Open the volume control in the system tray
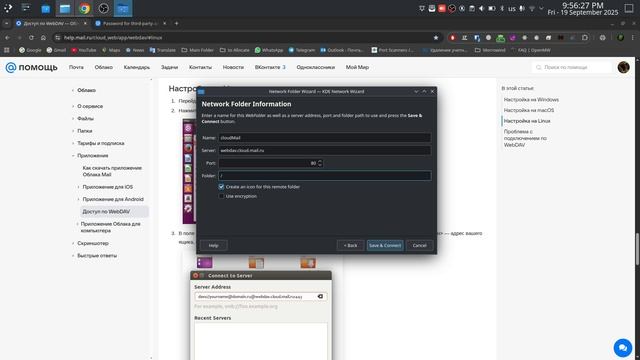This screenshot has height=360, width=640. tap(482, 8)
